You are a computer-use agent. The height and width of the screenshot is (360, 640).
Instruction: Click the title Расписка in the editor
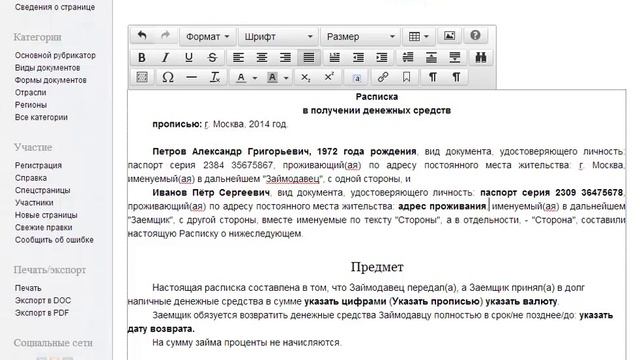pos(377,97)
